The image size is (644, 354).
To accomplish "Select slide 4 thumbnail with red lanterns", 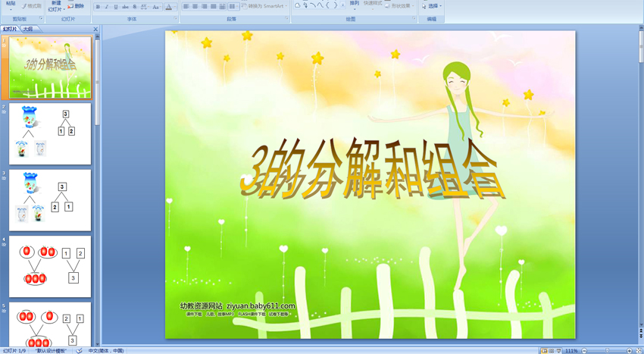I will coord(50,266).
